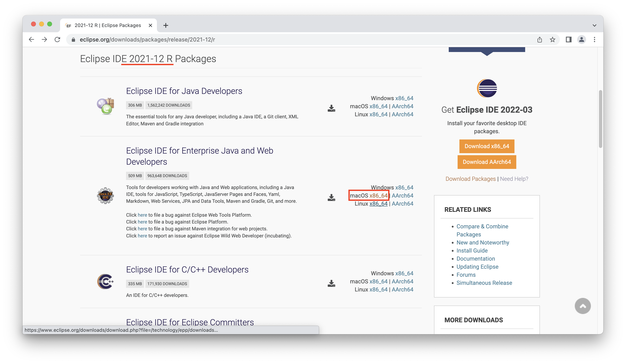The height and width of the screenshot is (364, 626).
Task: Click the page vertical scrollbar thumb
Action: tap(600, 119)
